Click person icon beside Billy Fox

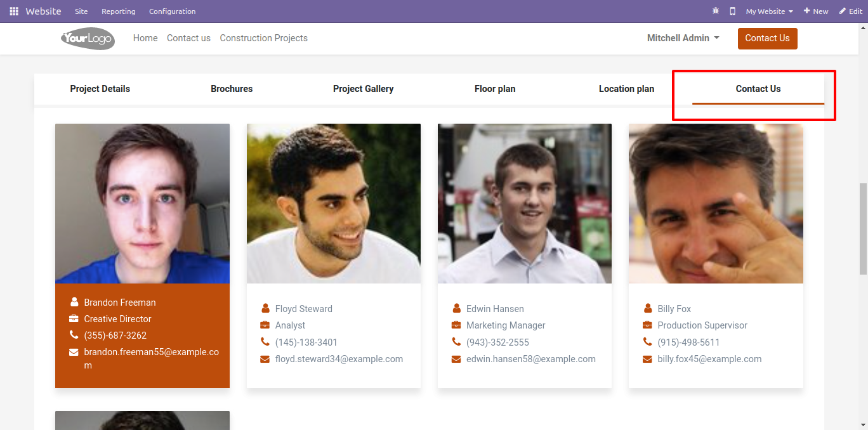[x=647, y=308]
